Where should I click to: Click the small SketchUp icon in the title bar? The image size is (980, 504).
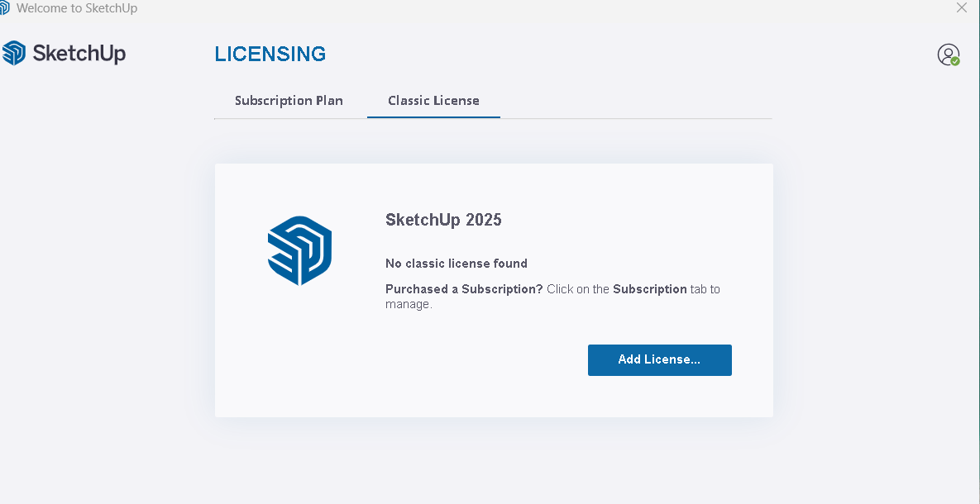5,8
